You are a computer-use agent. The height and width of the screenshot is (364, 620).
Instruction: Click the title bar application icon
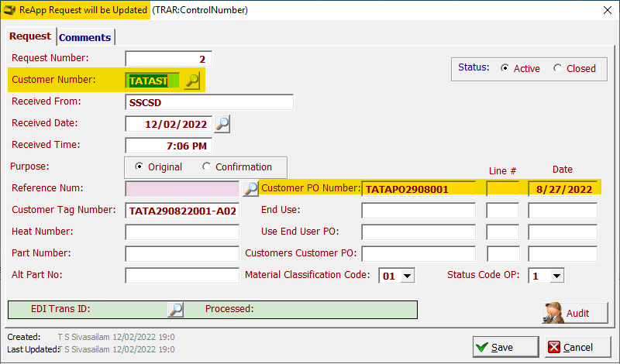click(9, 10)
